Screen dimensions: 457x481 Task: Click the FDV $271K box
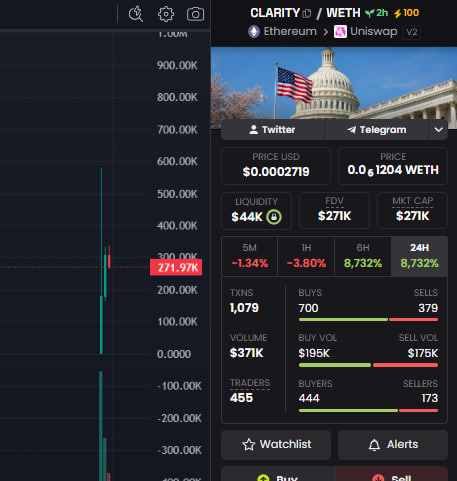(334, 211)
